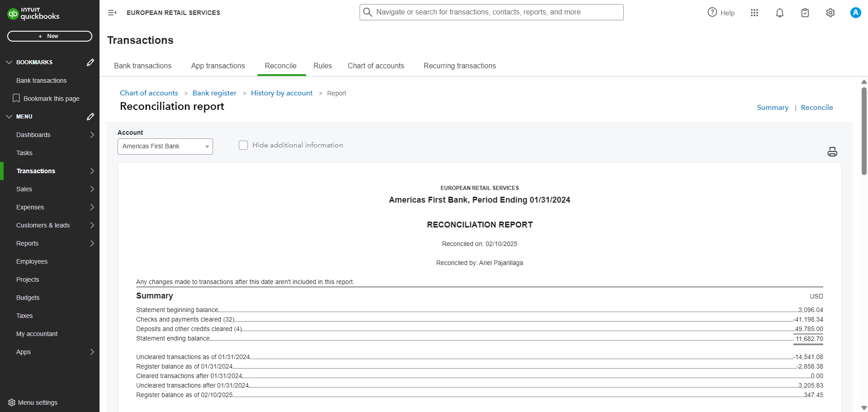Image resolution: width=868 pixels, height=412 pixels.
Task: Click the scrollbar down arrow
Action: [x=864, y=408]
